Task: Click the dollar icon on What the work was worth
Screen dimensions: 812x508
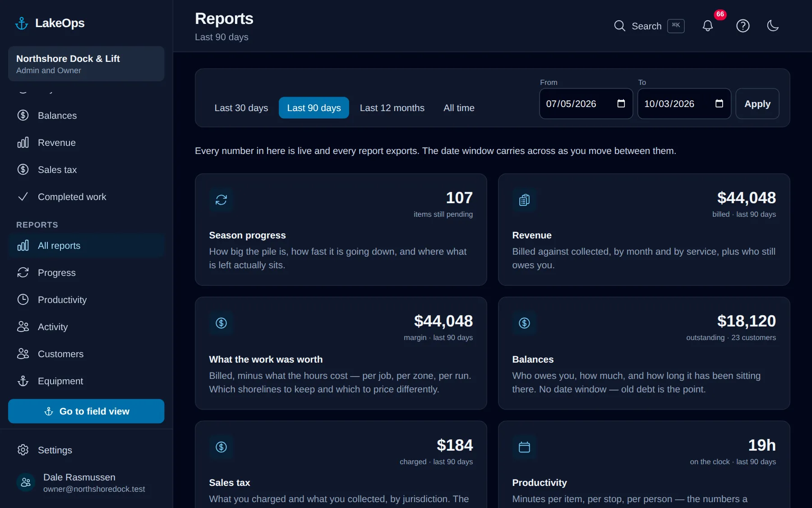Action: pyautogui.click(x=221, y=323)
